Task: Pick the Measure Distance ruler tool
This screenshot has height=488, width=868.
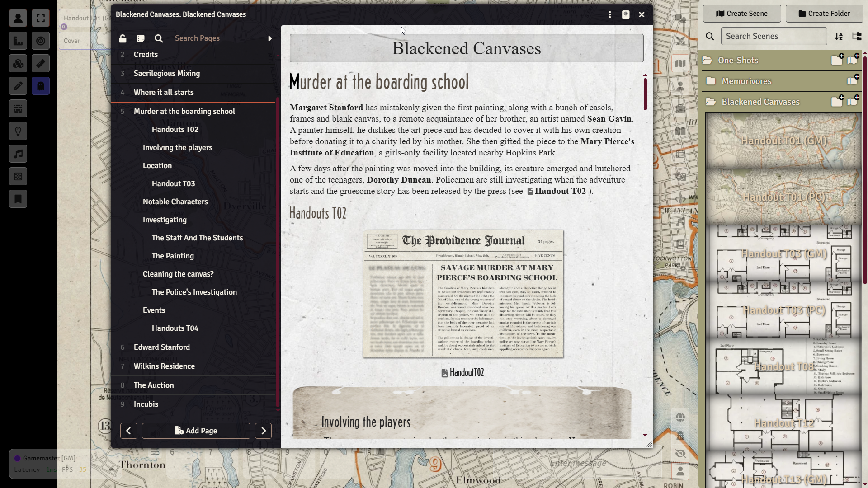Action: (41, 63)
